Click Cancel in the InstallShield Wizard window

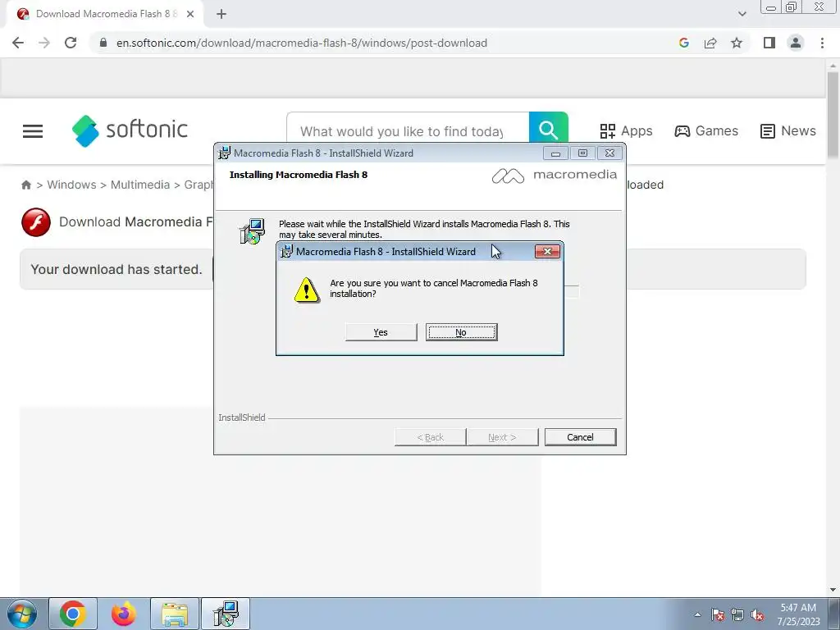click(580, 437)
